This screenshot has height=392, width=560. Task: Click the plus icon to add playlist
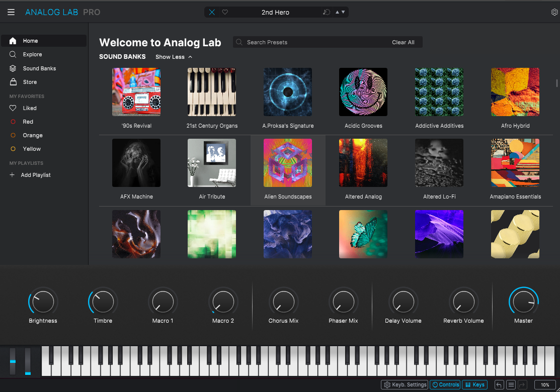coord(13,175)
